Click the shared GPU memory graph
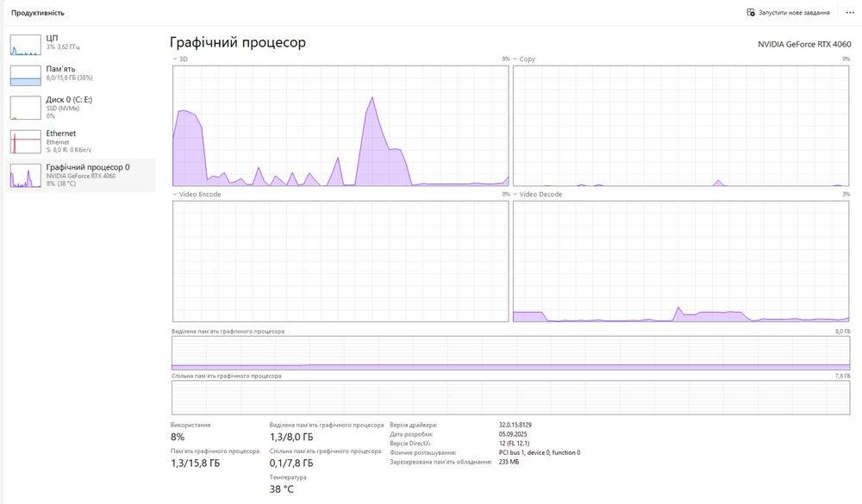Image resolution: width=862 pixels, height=504 pixels. point(510,397)
